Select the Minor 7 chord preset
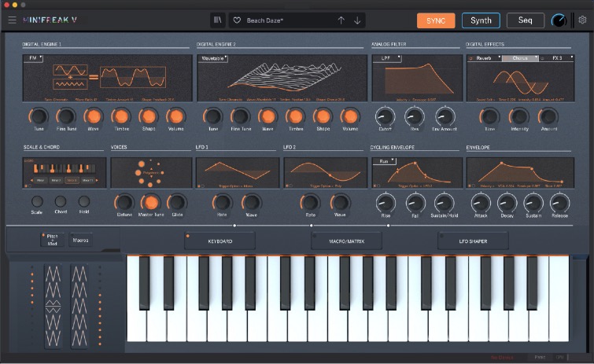The height and width of the screenshot is (364, 594). 56,181
